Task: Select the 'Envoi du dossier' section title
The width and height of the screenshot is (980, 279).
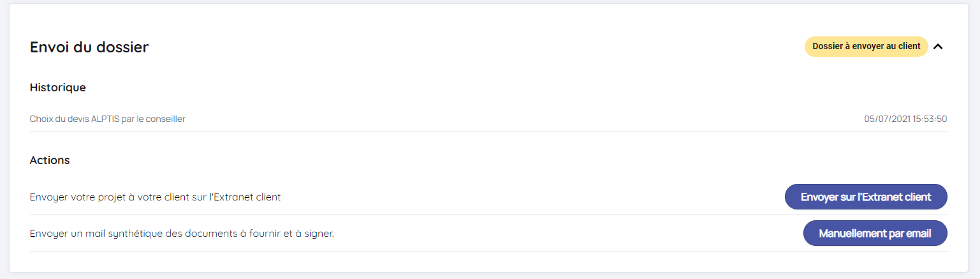Action: (89, 47)
